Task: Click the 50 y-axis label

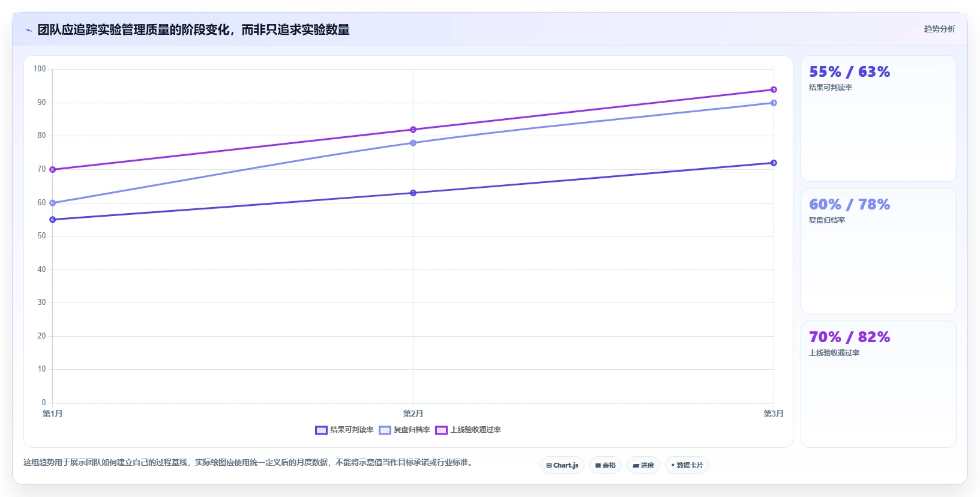Action: 41,236
